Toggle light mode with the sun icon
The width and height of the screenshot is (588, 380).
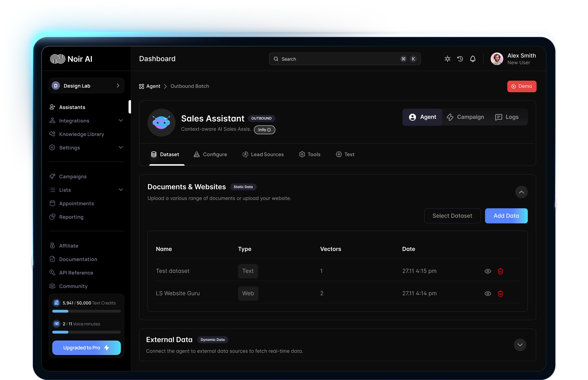click(447, 59)
